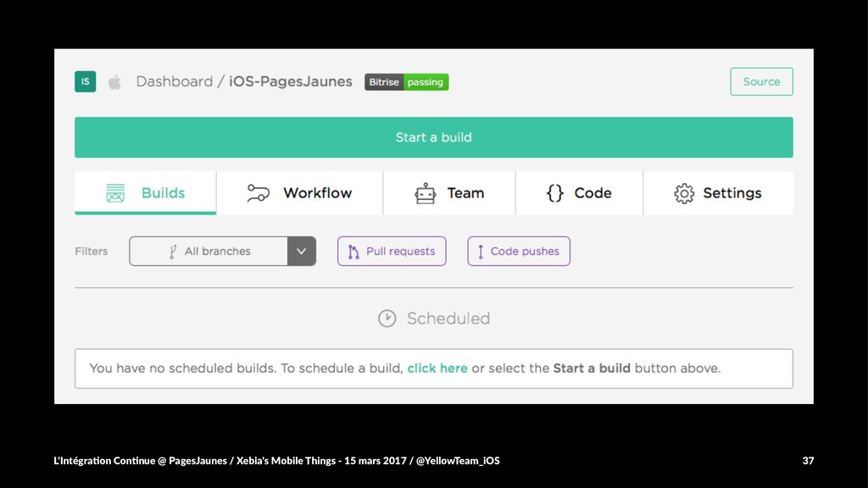868x488 pixels.
Task: Click the pull request merge icon
Action: pyautogui.click(x=353, y=252)
